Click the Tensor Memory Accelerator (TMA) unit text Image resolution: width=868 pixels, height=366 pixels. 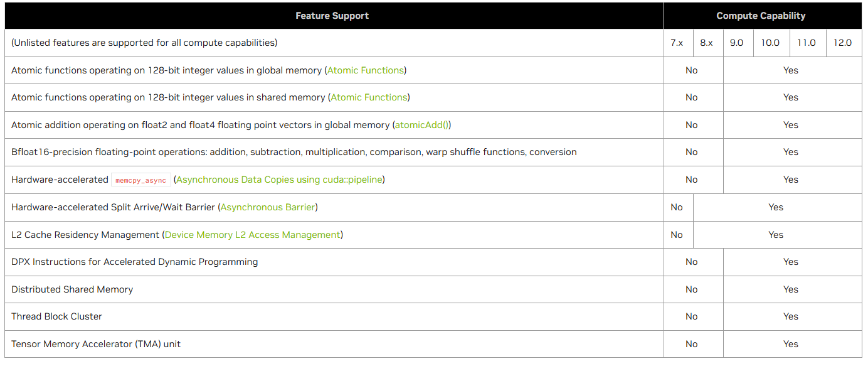click(96, 344)
